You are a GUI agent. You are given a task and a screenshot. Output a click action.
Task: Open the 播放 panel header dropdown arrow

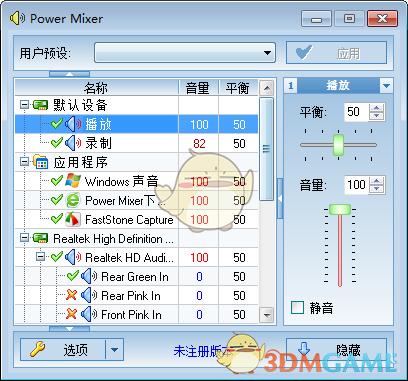(x=386, y=86)
